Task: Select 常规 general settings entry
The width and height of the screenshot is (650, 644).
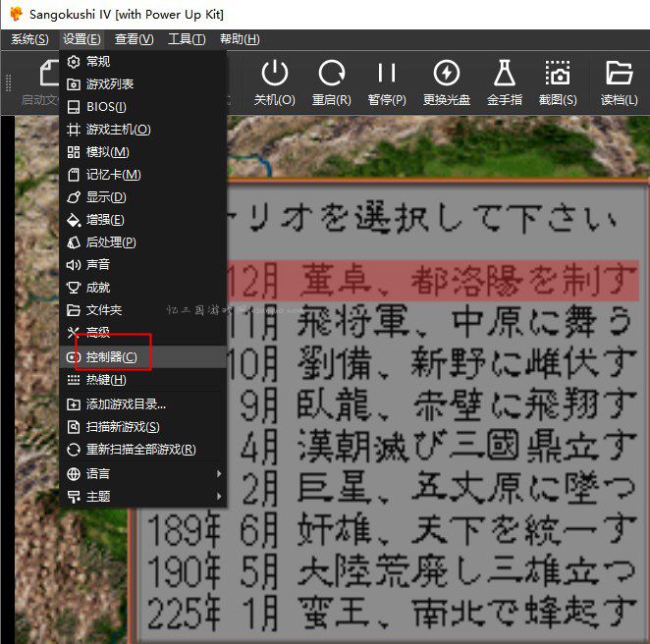Action: (x=143, y=62)
